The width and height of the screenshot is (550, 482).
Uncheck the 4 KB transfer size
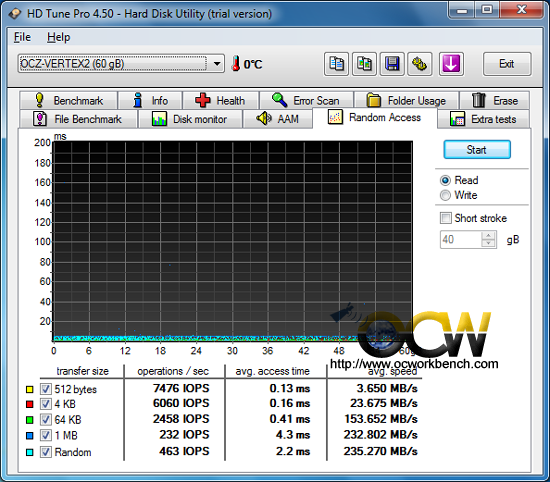click(45, 404)
